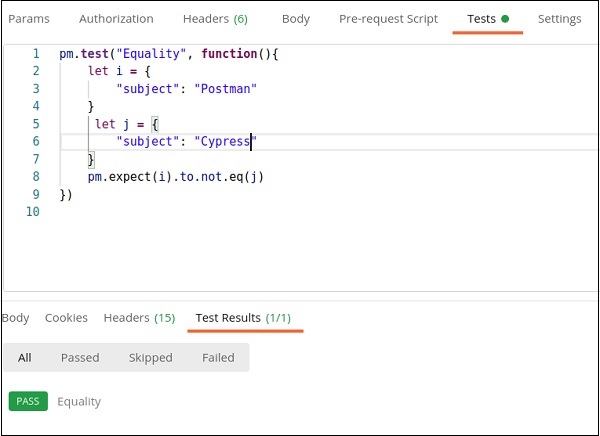Open the Params tab
The image size is (600, 436).
click(x=29, y=19)
